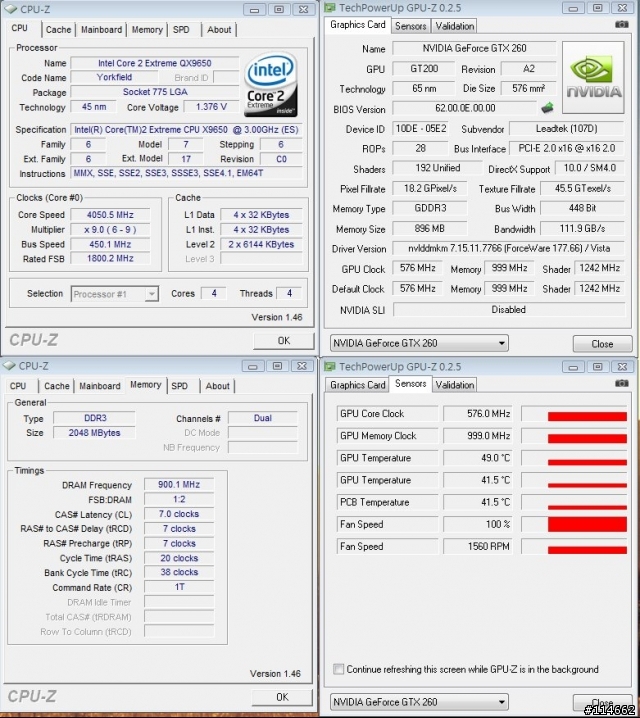Click the Rated FSB value 1800.2 MHz
Screen dimensions: 640x718
pyautogui.click(x=110, y=259)
